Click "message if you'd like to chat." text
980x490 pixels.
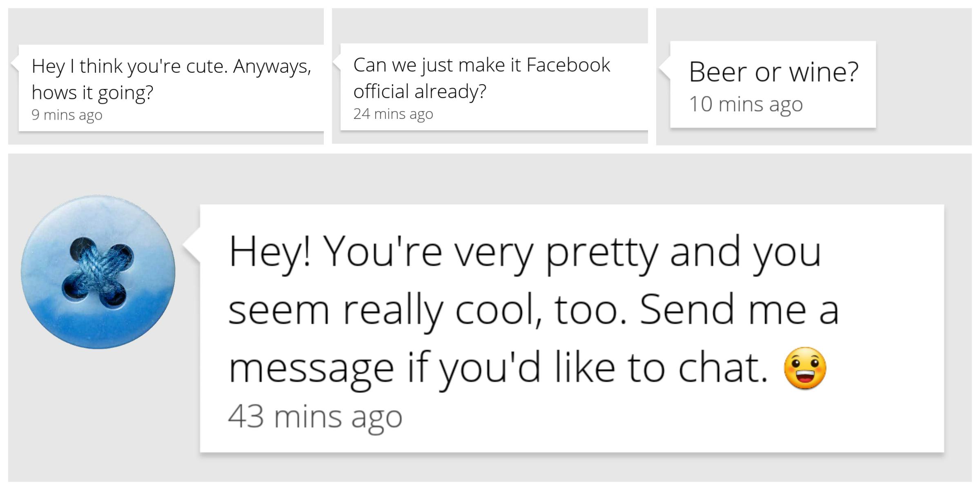click(x=498, y=368)
